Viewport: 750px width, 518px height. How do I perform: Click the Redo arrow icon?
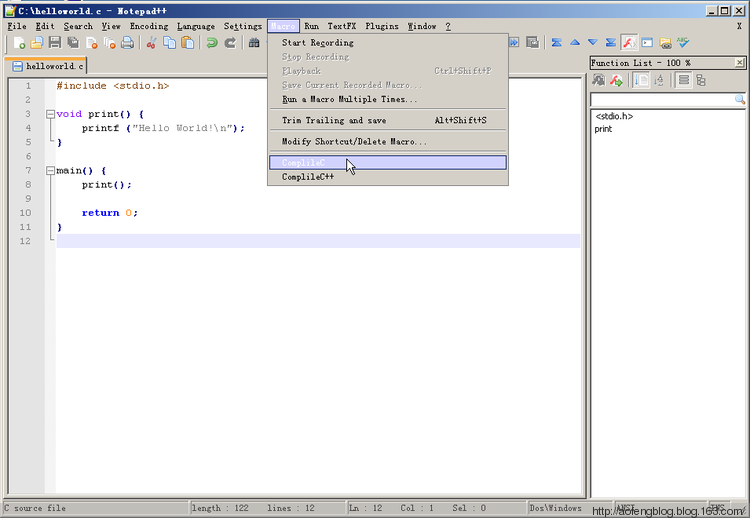[230, 43]
